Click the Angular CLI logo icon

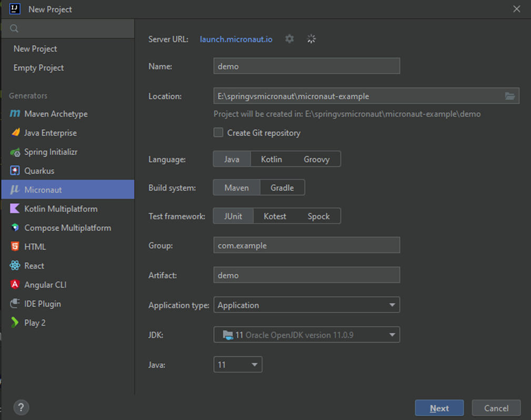(15, 285)
